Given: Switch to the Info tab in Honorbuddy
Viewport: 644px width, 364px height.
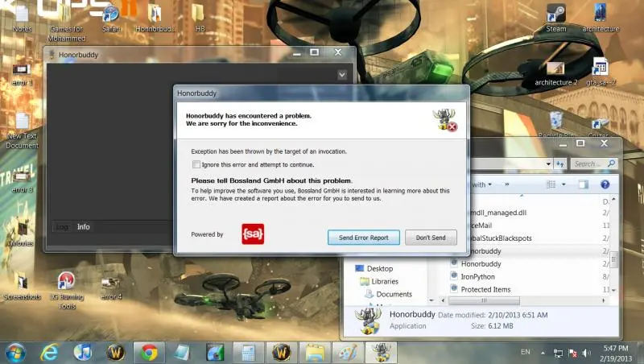Looking at the screenshot, I should [84, 227].
